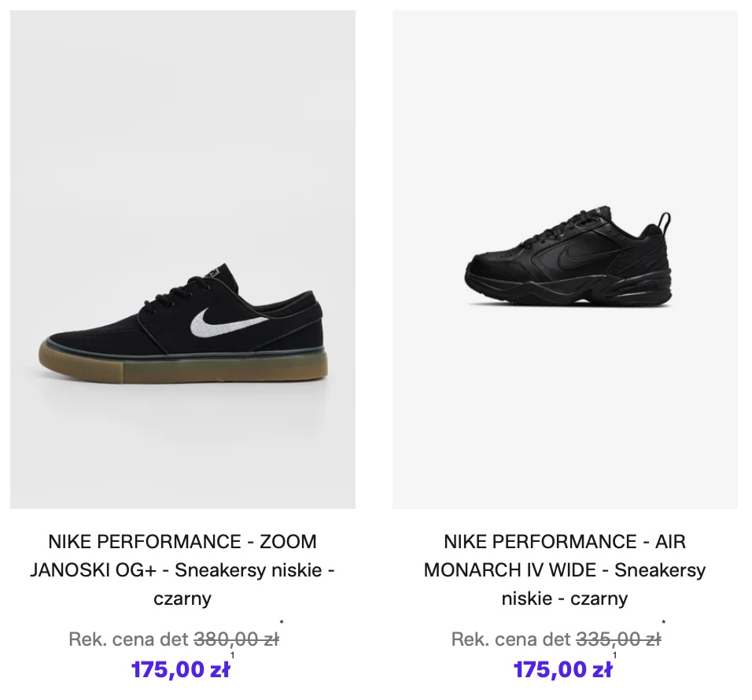Screen dimensions: 752x700
Task: Click "Rek. cena det" label under Air Monarch
Action: [x=511, y=639]
